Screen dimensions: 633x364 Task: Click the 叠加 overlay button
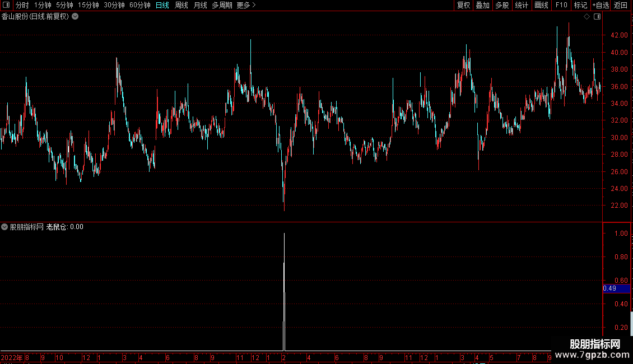tap(482, 5)
